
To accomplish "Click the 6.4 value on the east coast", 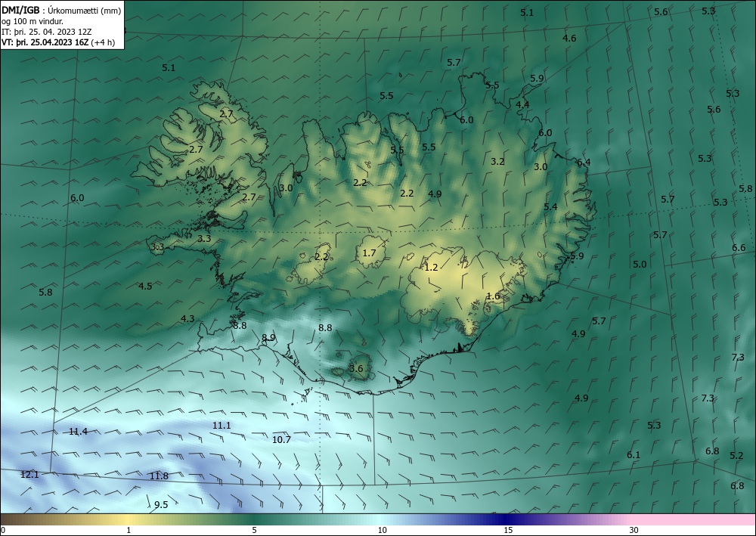I will [584, 163].
